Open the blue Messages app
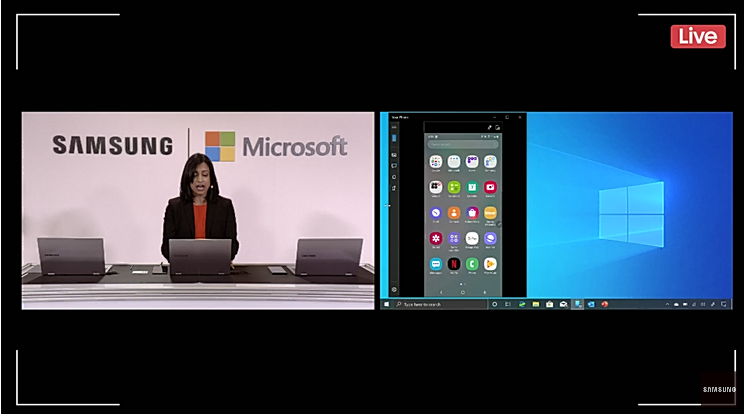 (436, 264)
